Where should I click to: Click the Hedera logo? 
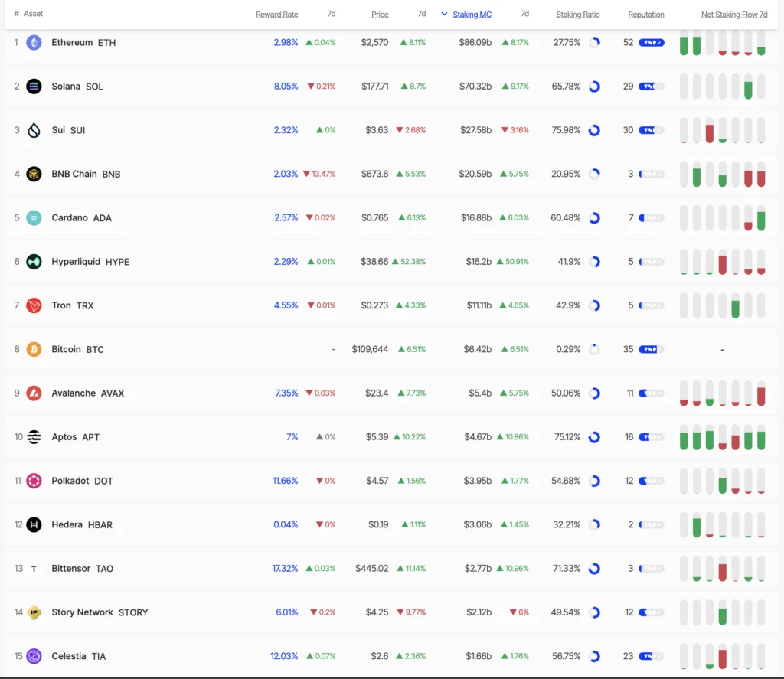34,524
